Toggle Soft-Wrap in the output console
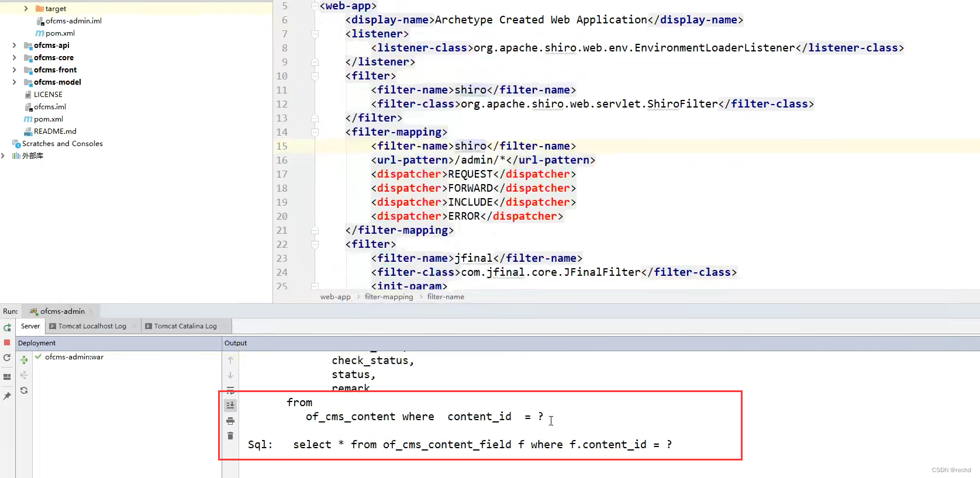 [230, 390]
